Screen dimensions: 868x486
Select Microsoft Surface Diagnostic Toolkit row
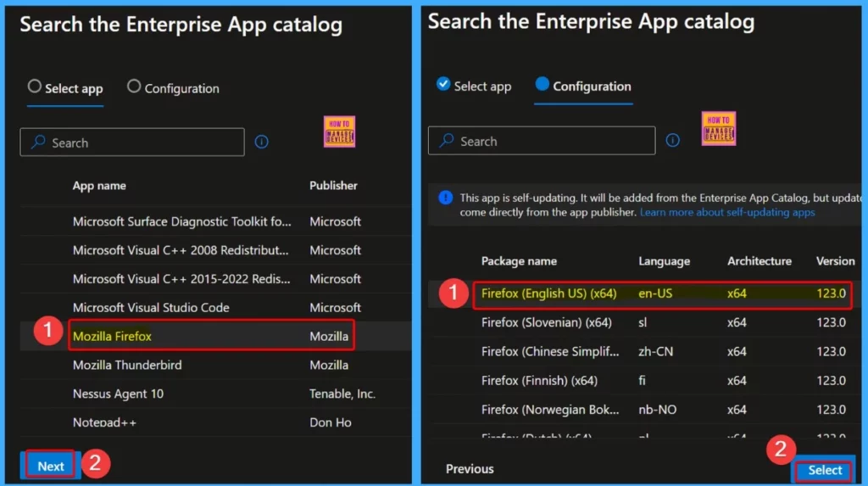click(216, 221)
